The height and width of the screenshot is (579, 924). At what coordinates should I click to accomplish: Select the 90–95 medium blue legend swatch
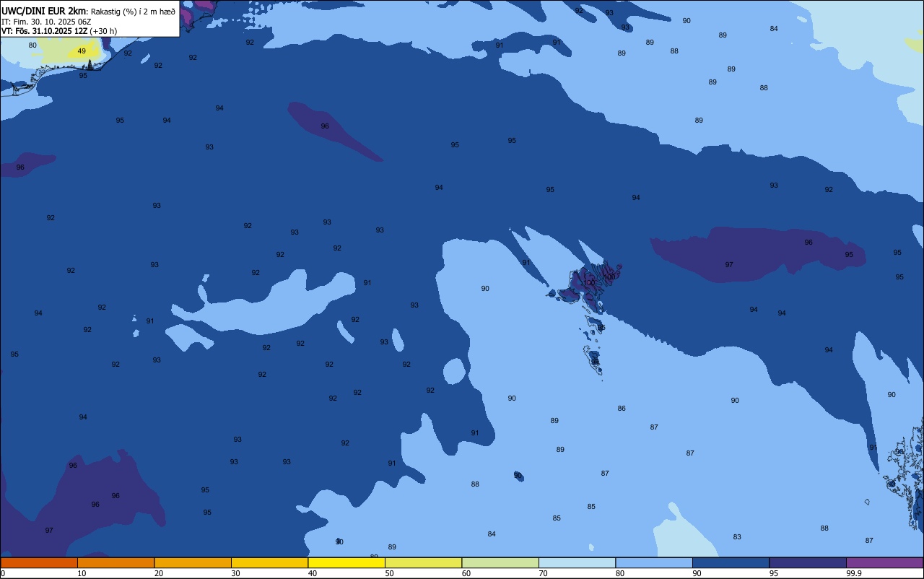[731, 562]
